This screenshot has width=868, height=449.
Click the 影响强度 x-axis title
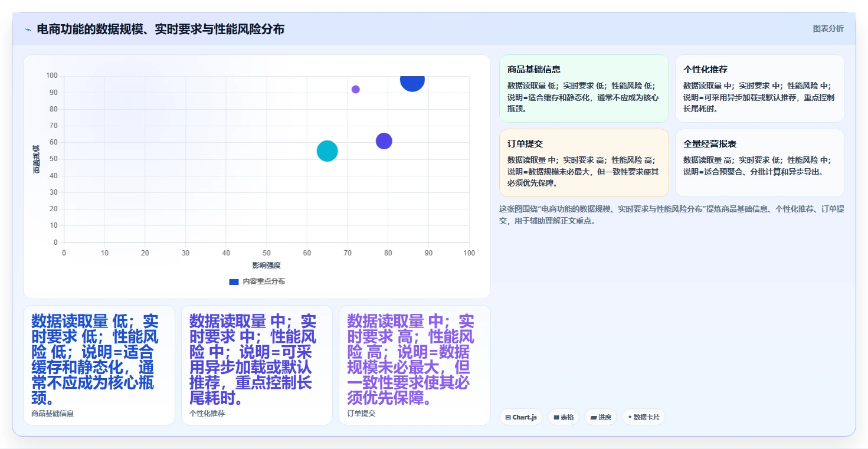266,266
